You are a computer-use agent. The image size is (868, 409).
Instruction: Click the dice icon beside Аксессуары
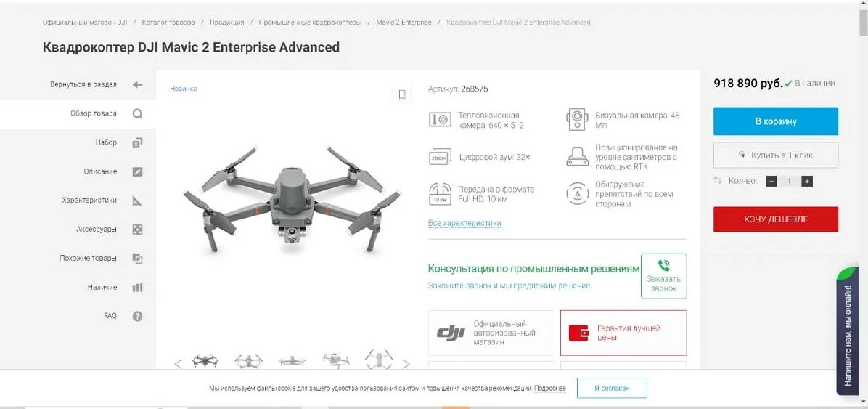[x=137, y=230]
